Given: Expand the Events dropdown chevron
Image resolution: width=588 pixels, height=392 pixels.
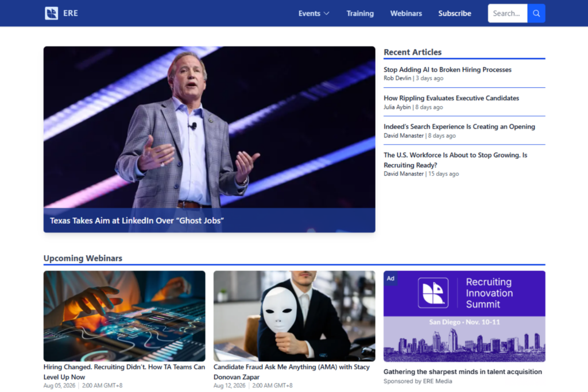Looking at the screenshot, I should 327,14.
